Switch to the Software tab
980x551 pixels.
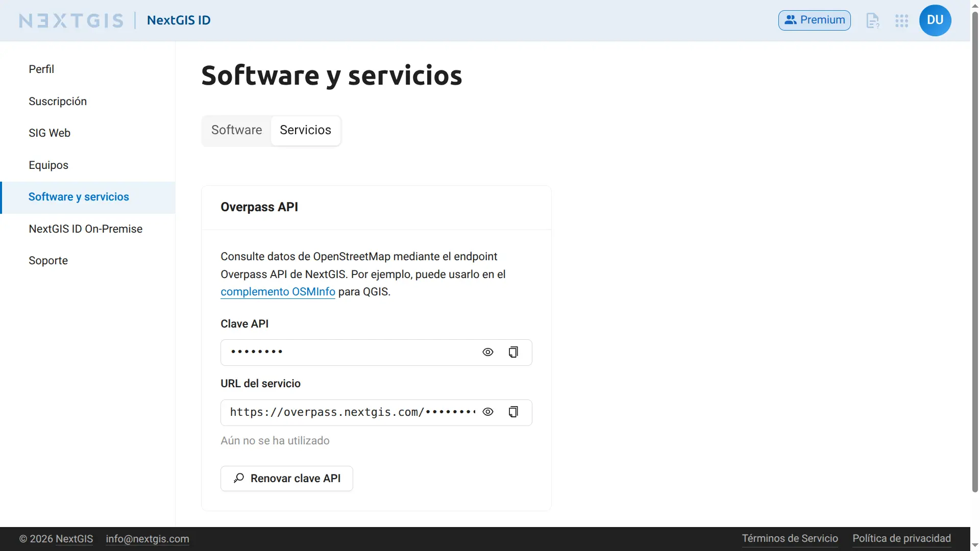click(x=236, y=130)
